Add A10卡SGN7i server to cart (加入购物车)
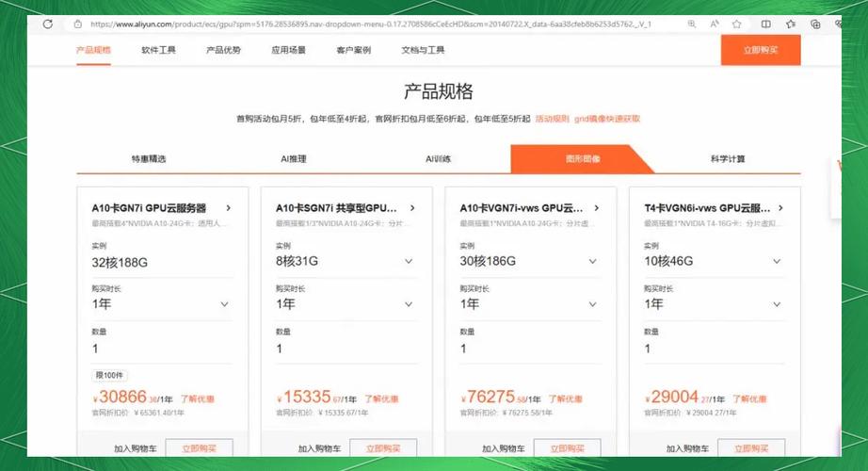The image size is (868, 471). 319,448
